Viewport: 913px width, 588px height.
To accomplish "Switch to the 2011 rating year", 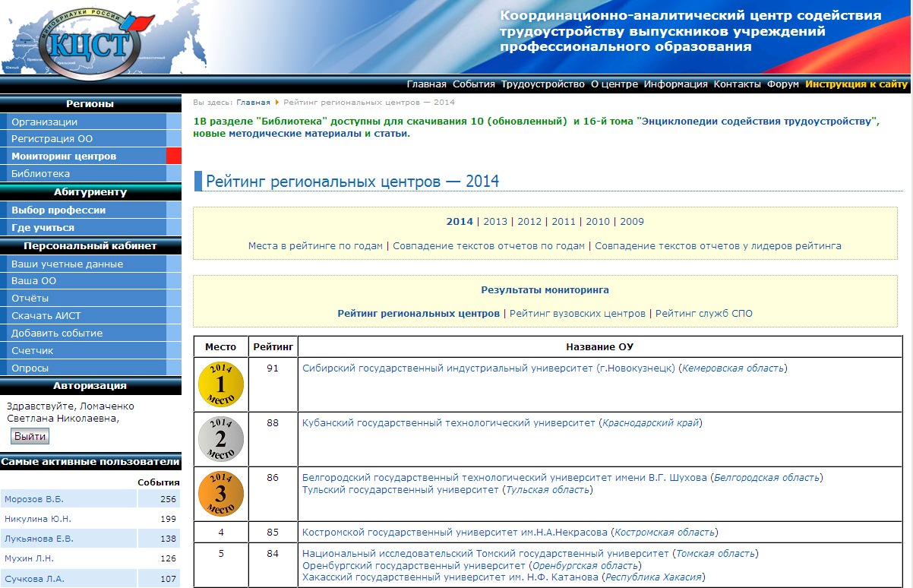I will (564, 222).
